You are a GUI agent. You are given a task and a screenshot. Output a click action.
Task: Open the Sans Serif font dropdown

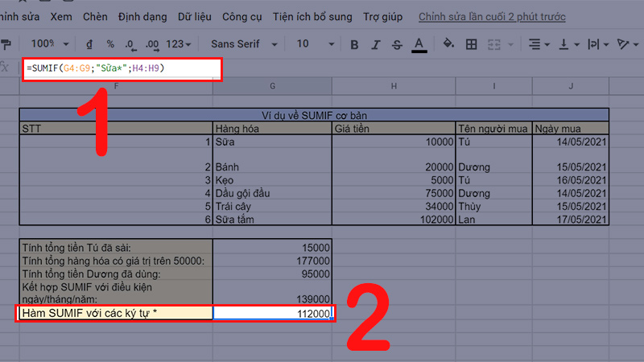[244, 44]
